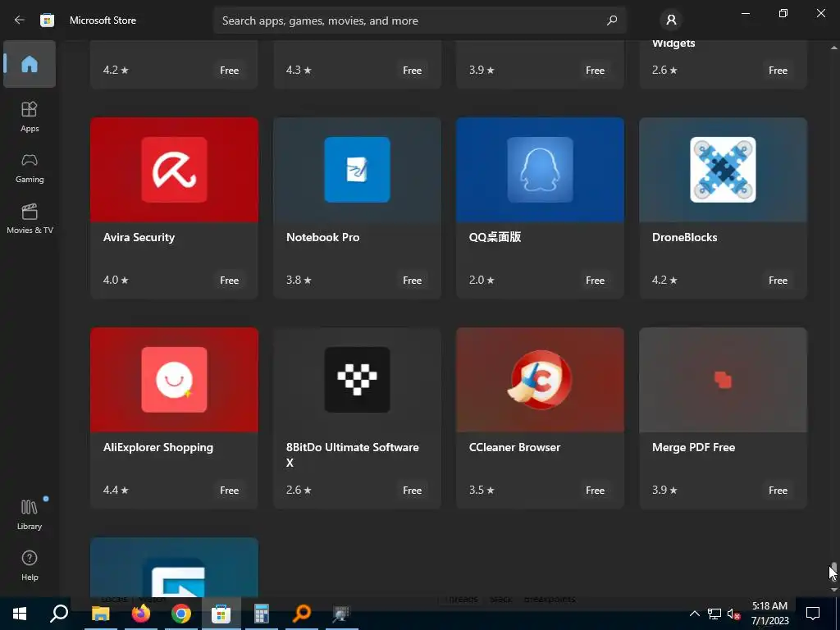Click Free button on 4.3 rated card
Image resolution: width=840 pixels, height=630 pixels.
tap(412, 71)
